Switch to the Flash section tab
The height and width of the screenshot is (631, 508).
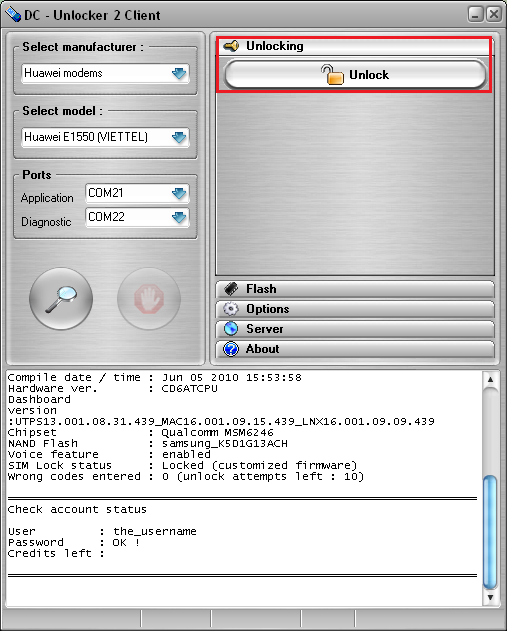pyautogui.click(x=355, y=289)
